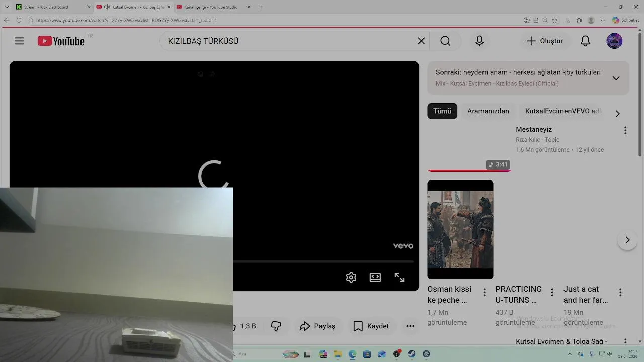644x362 pixels.
Task: Open Steam from the taskbar
Action: coord(412,354)
